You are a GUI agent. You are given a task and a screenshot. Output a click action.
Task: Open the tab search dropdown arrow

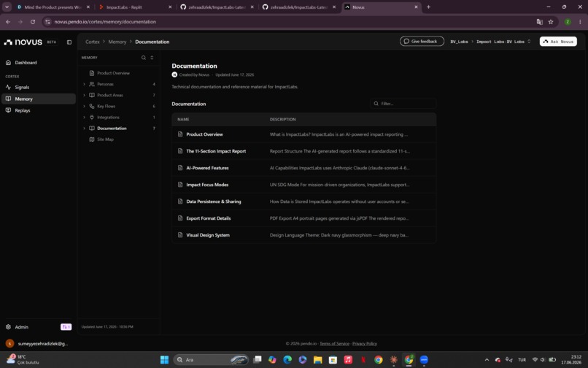pyautogui.click(x=7, y=7)
